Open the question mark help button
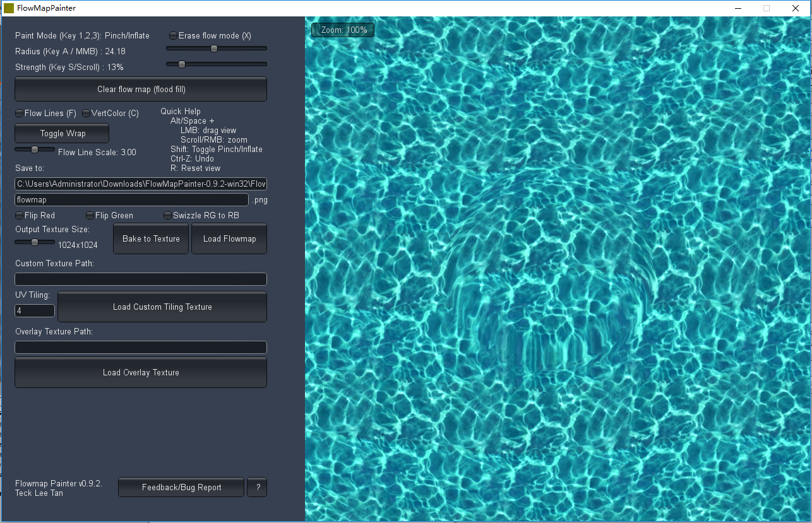Image resolution: width=812 pixels, height=523 pixels. click(x=257, y=487)
